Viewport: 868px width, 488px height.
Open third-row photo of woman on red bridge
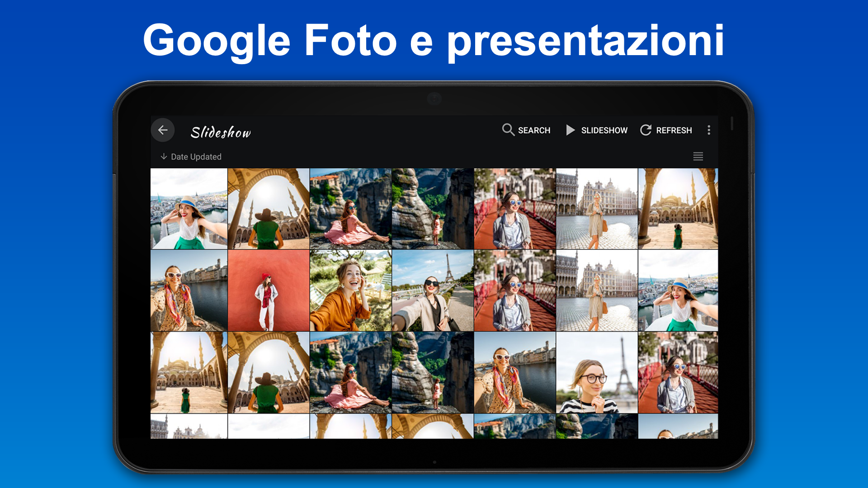tap(678, 373)
